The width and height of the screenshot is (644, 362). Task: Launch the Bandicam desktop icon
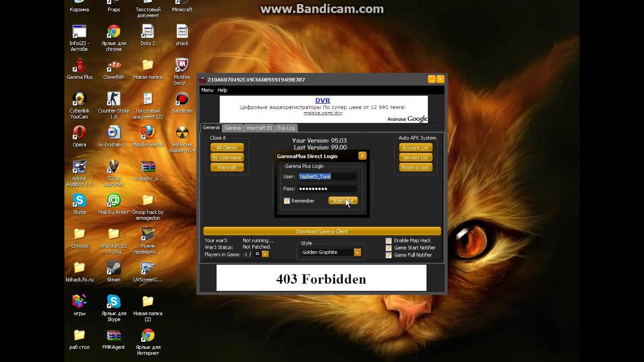pyautogui.click(x=182, y=103)
